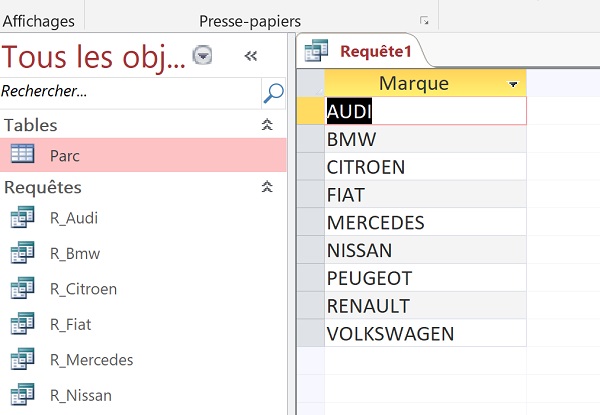Select the FIAT cell
Image resolution: width=600 pixels, height=415 pixels.
[426, 194]
